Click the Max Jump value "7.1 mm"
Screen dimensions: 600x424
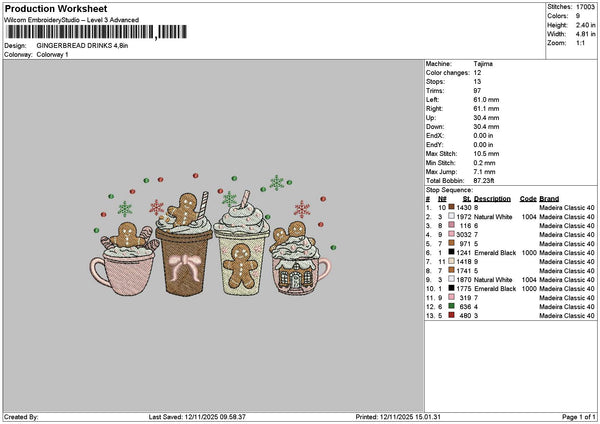[x=484, y=172]
